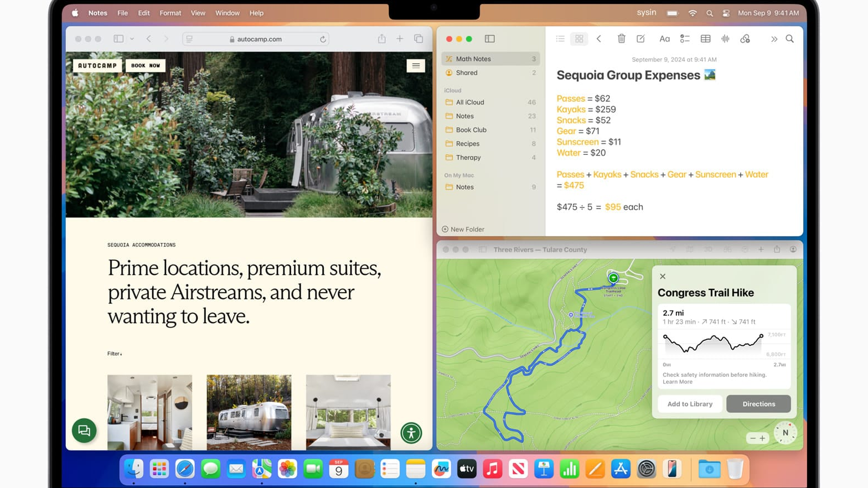Switch Notes to list view

560,39
